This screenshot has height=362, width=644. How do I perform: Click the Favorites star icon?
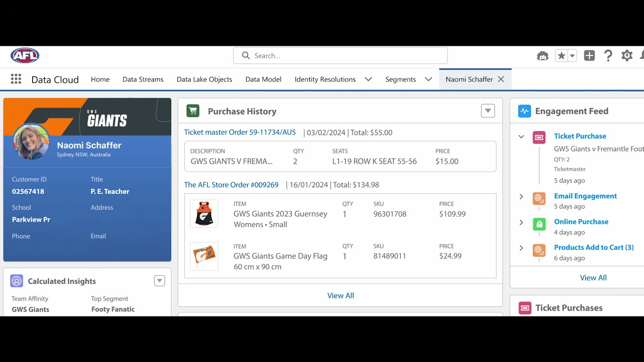click(x=561, y=56)
